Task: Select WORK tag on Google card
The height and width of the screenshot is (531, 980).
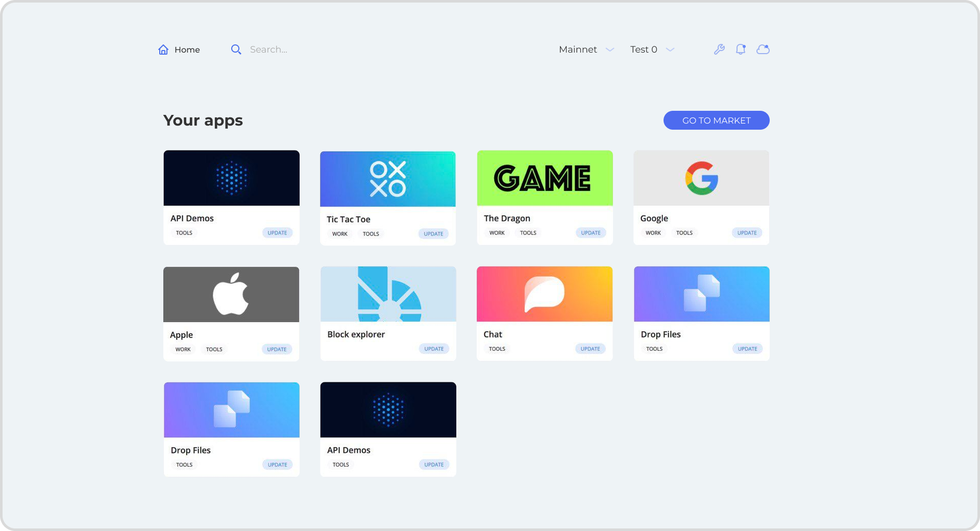Action: click(x=653, y=233)
